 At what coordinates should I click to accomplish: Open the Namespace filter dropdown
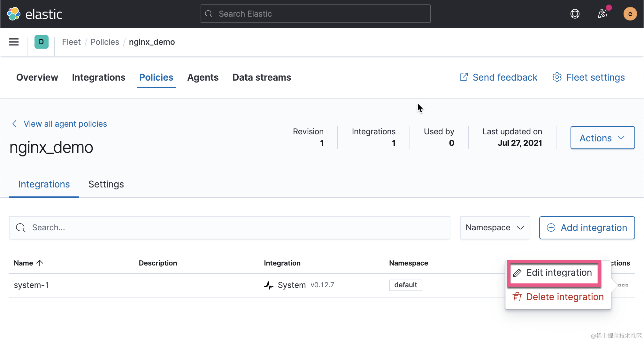point(495,227)
